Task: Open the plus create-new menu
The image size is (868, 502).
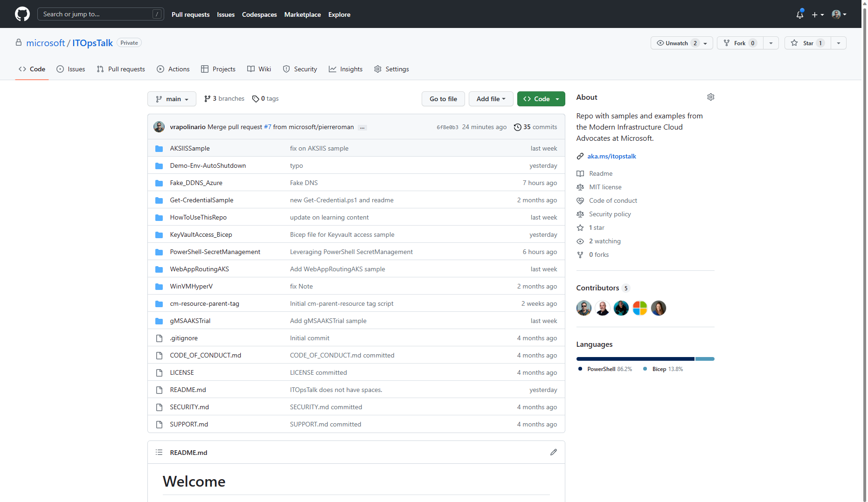Action: coord(818,14)
